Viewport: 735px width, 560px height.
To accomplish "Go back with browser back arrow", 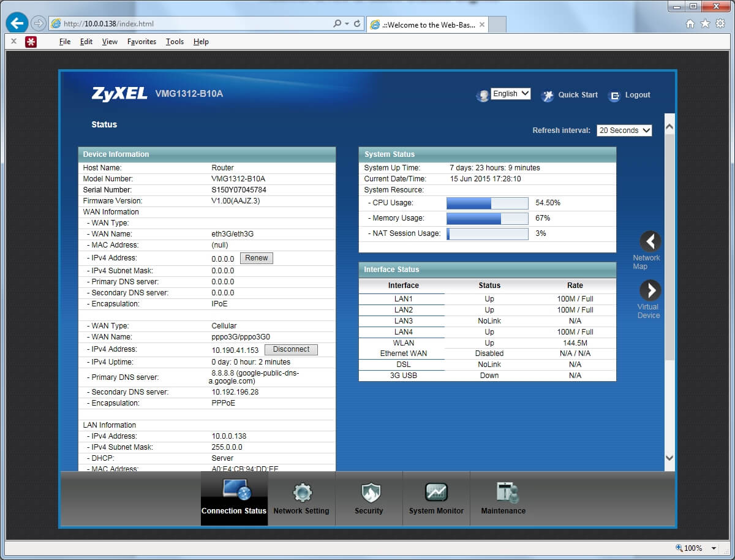I will tap(17, 24).
